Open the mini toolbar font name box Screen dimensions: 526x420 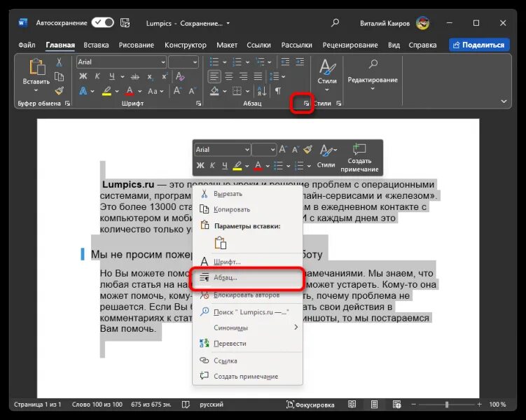tap(223, 150)
